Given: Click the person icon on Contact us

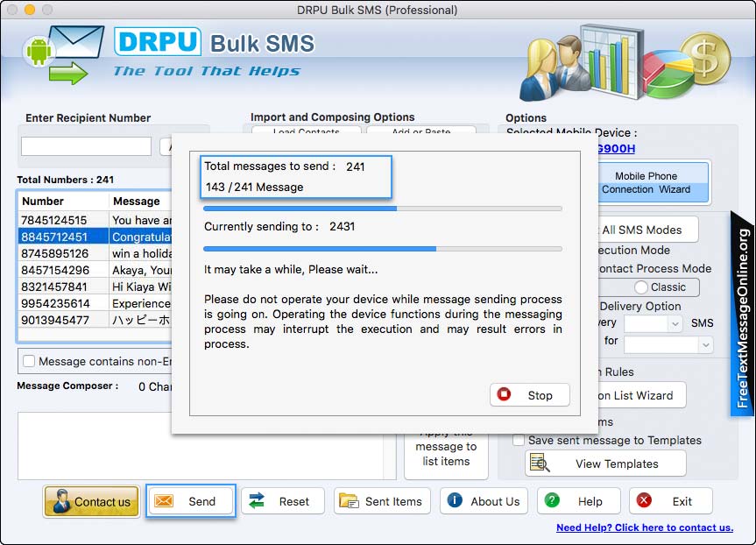Looking at the screenshot, I should (61, 501).
